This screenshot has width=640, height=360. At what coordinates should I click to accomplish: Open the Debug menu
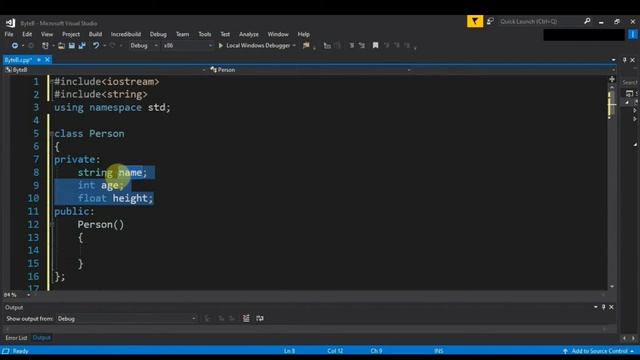click(x=158, y=34)
